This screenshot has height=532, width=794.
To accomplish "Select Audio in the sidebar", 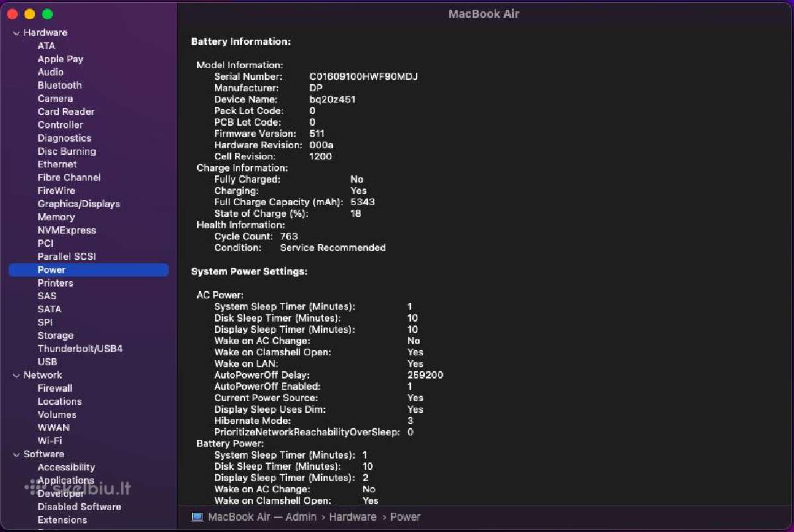I will (50, 72).
